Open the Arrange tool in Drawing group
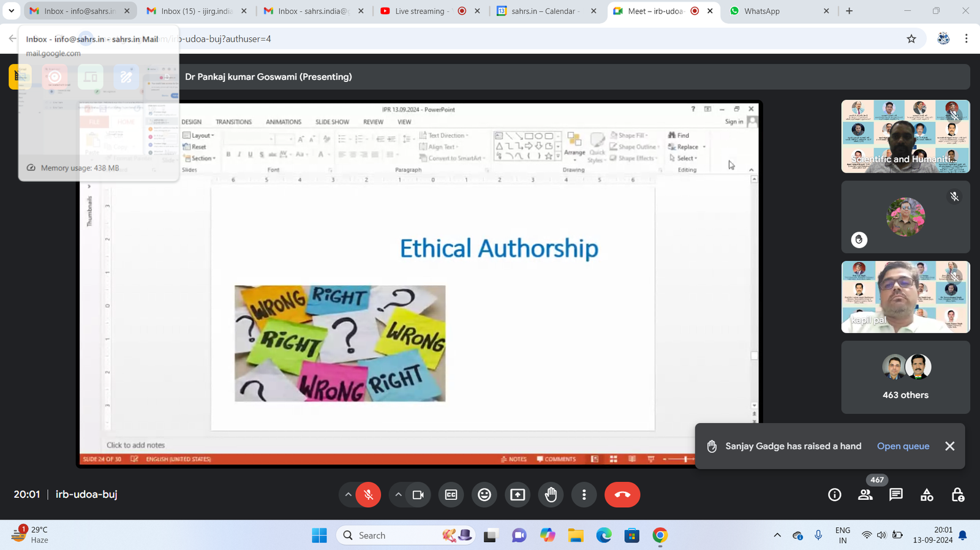 575,147
